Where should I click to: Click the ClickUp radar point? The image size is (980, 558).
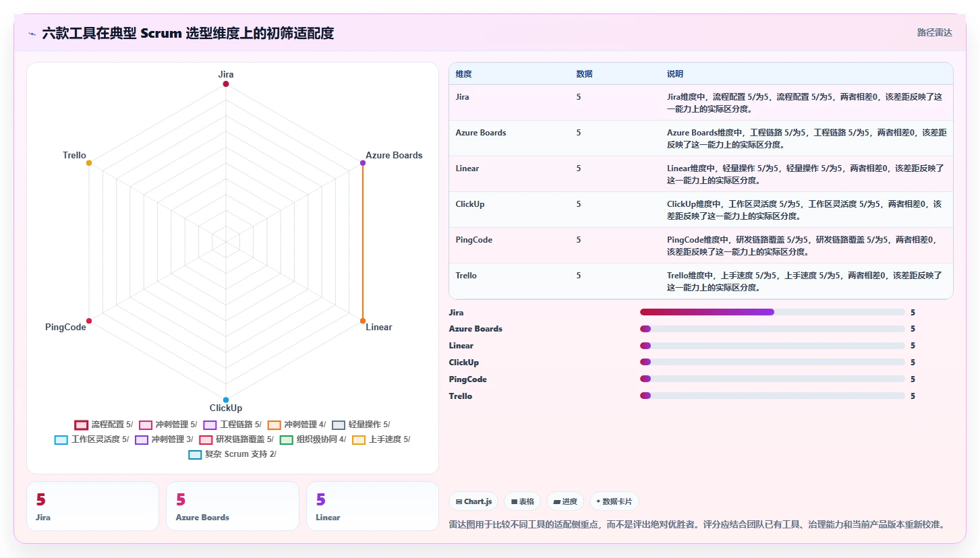pyautogui.click(x=226, y=400)
